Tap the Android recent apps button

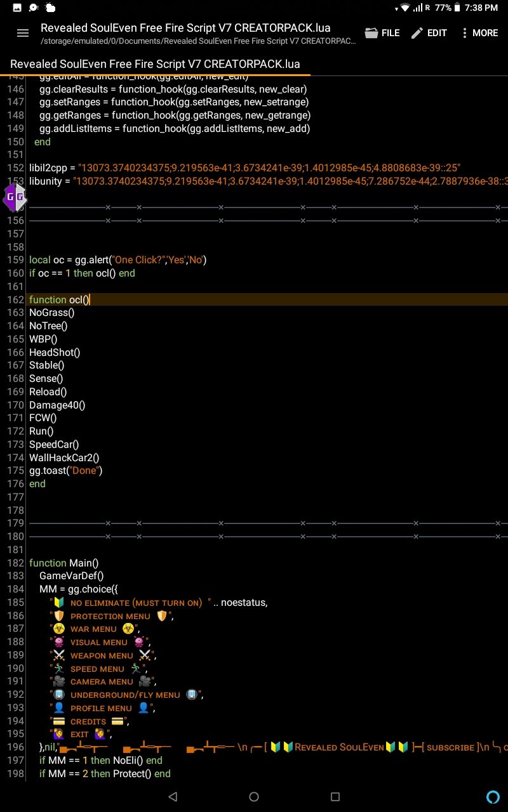tap(335, 797)
